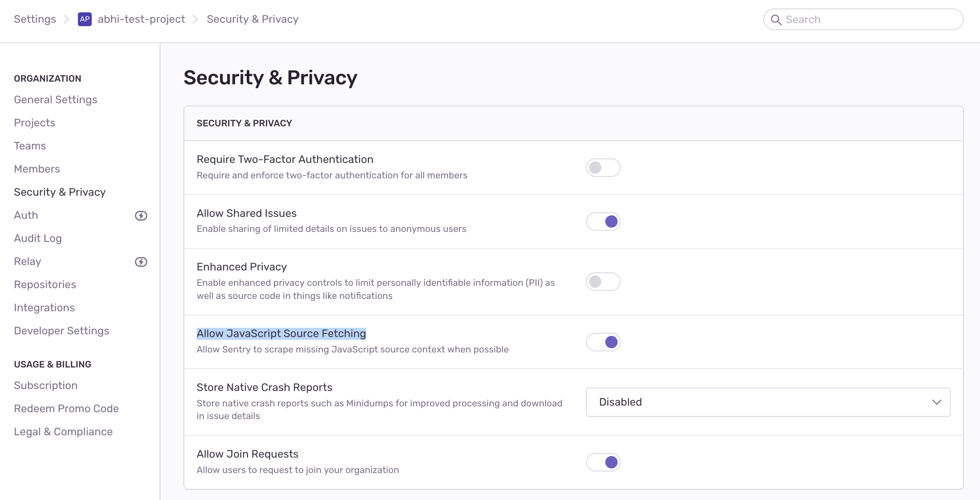Turn off Allow JavaScript Source Fetching
The width and height of the screenshot is (980, 500).
tap(603, 342)
